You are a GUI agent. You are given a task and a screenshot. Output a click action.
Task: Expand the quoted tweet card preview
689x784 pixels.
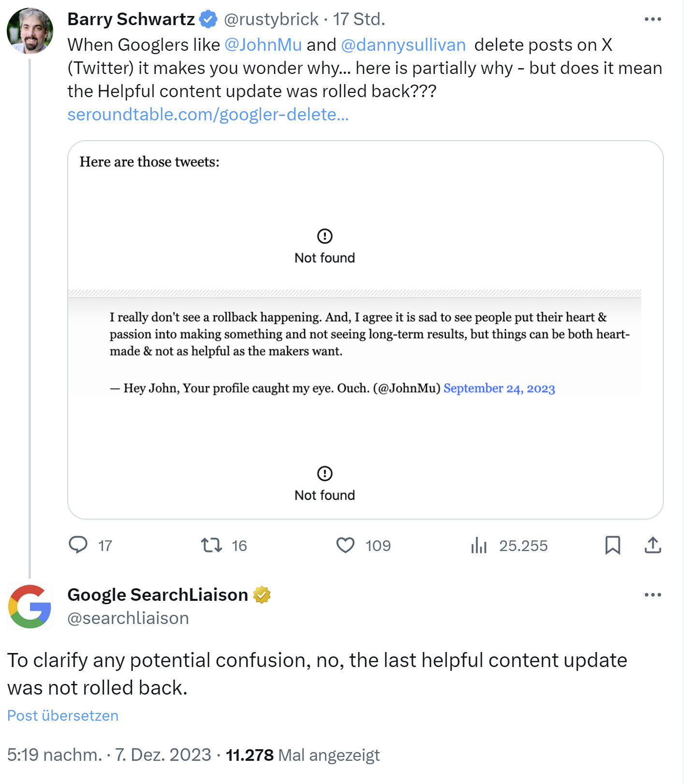point(365,329)
